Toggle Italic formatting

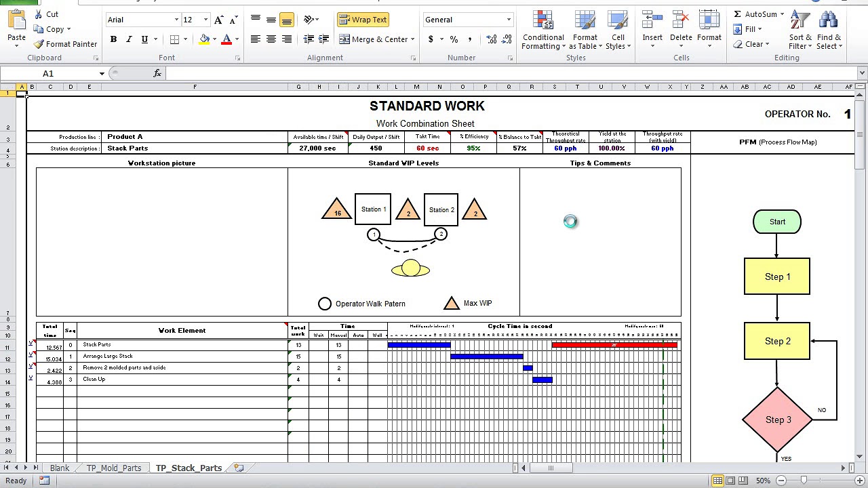(x=129, y=39)
